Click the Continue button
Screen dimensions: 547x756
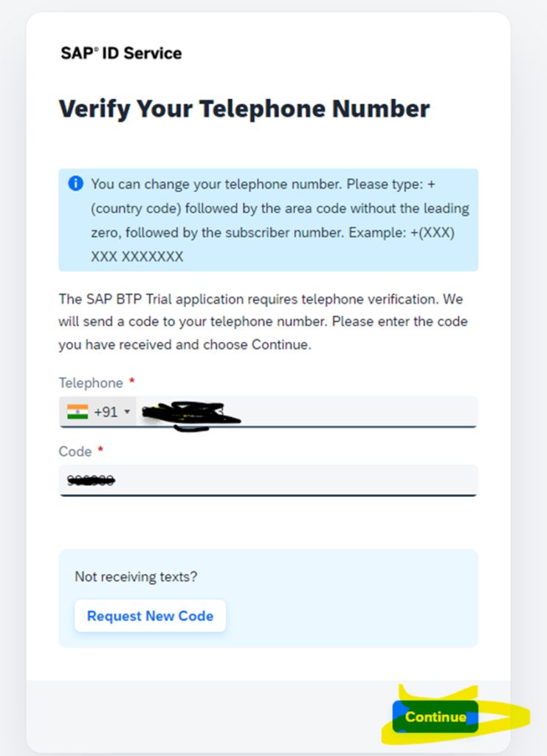pos(436,716)
